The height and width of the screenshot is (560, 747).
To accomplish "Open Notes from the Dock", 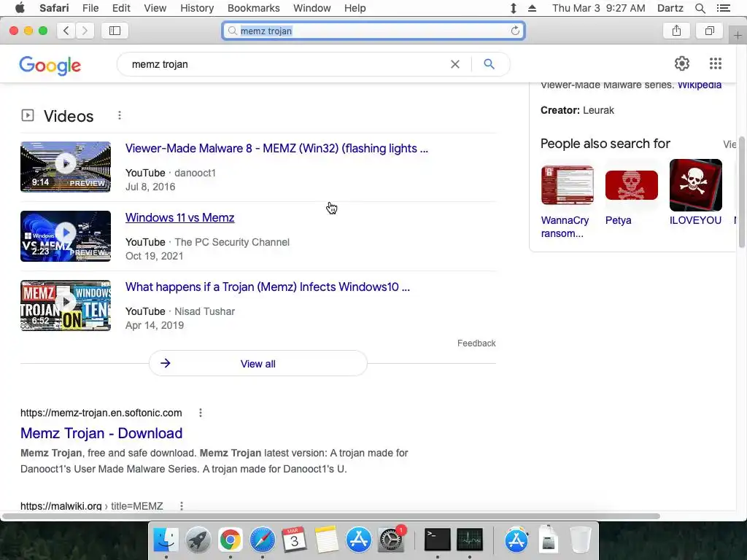I will tap(326, 540).
